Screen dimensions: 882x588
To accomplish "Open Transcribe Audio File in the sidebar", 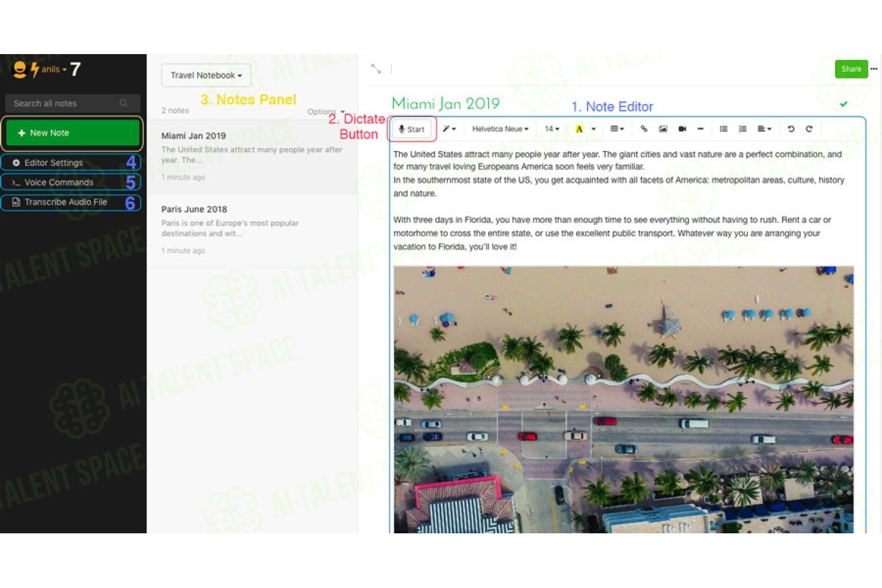I will [71, 202].
